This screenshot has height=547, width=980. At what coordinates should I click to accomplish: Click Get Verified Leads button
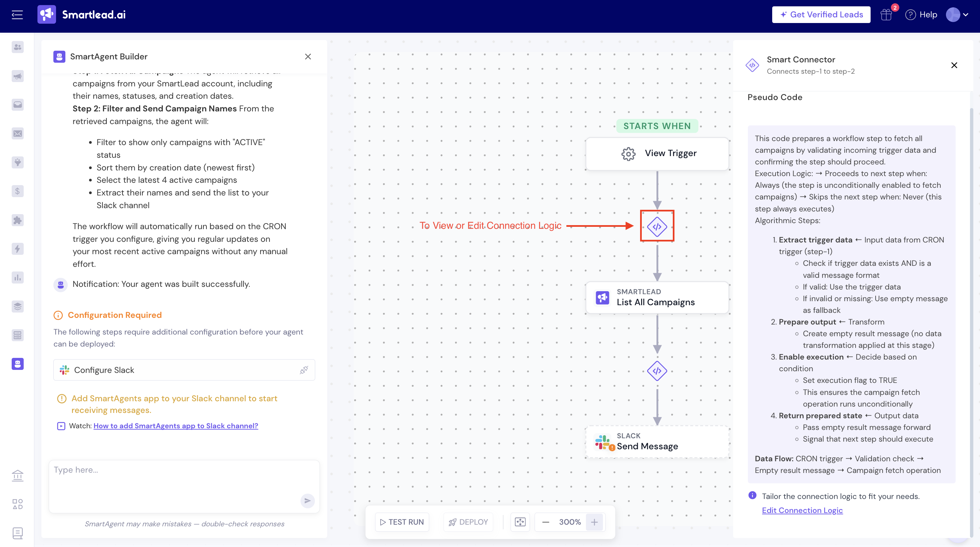tap(821, 15)
